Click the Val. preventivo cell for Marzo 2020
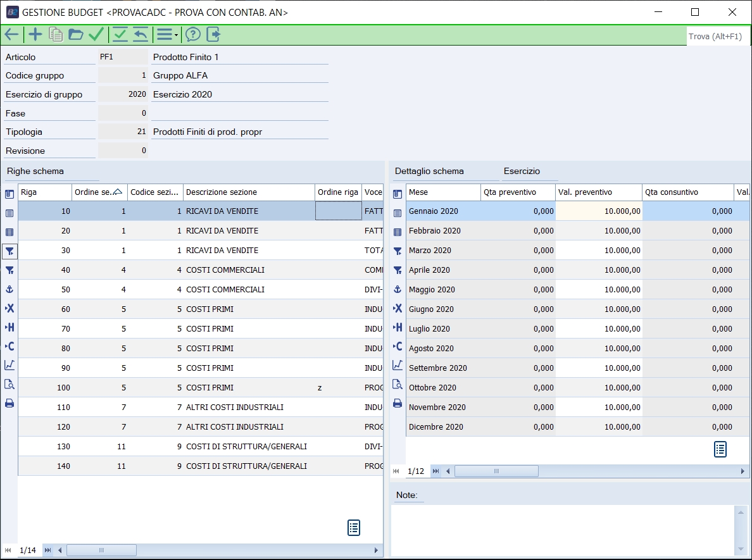Viewport: 752px width, 560px height. 598,251
